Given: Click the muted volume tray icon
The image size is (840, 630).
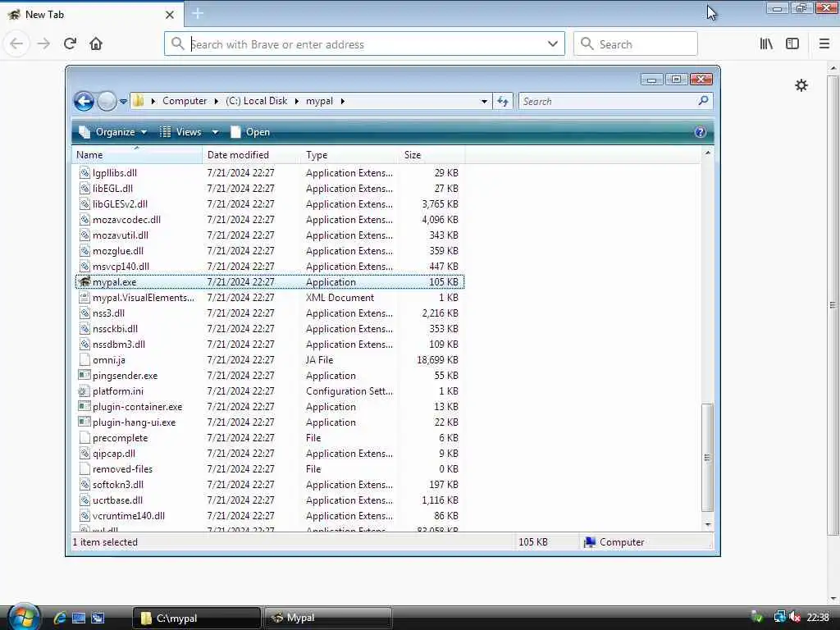Looking at the screenshot, I should (x=795, y=617).
